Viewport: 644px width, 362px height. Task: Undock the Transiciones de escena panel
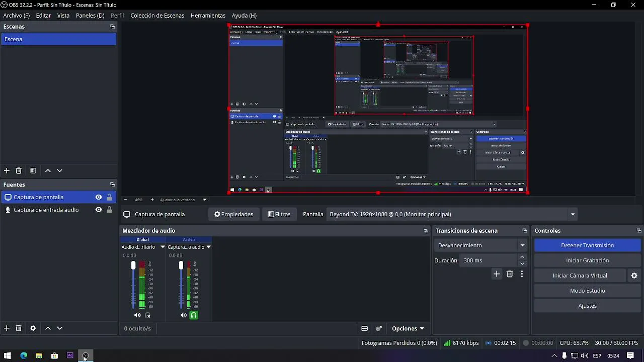[x=525, y=231]
